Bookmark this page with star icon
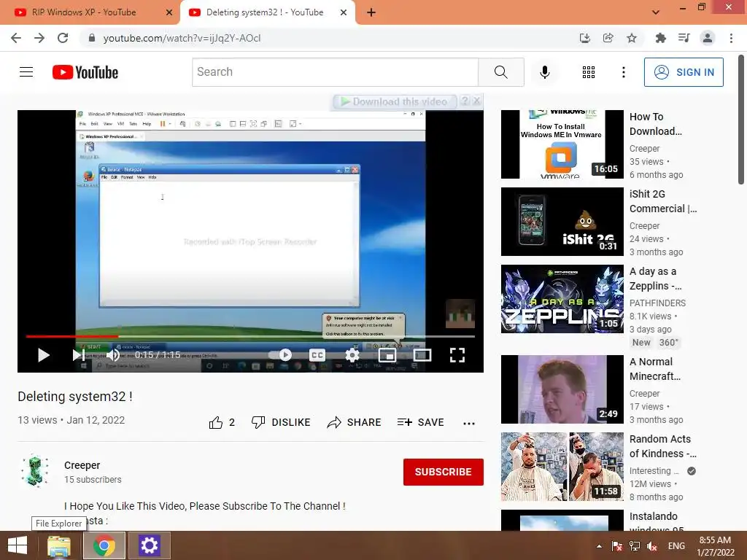This screenshot has height=560, width=747. pyautogui.click(x=632, y=38)
